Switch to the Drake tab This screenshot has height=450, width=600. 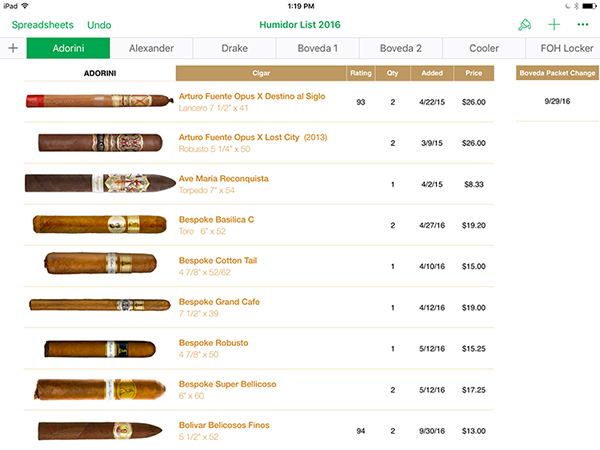click(x=234, y=48)
